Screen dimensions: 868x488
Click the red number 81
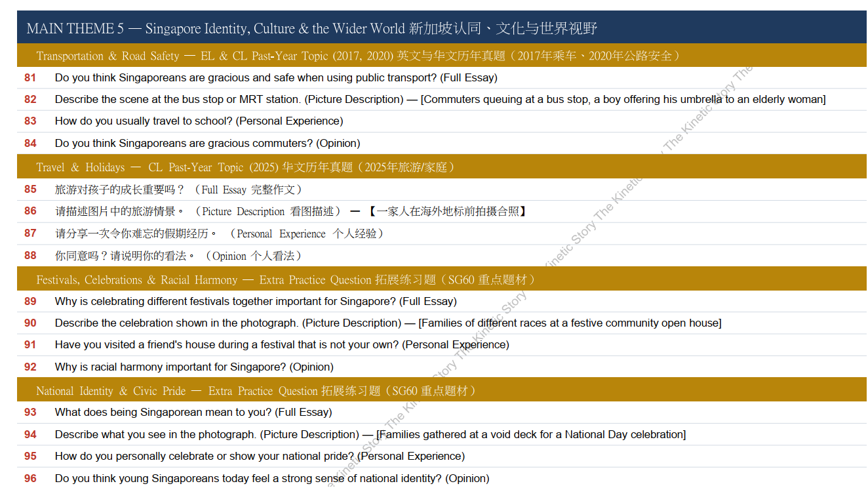[30, 77]
